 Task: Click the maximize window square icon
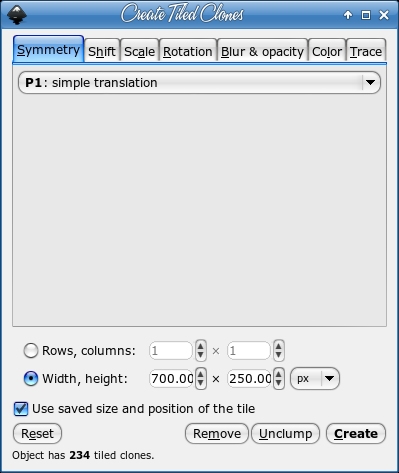366,15
